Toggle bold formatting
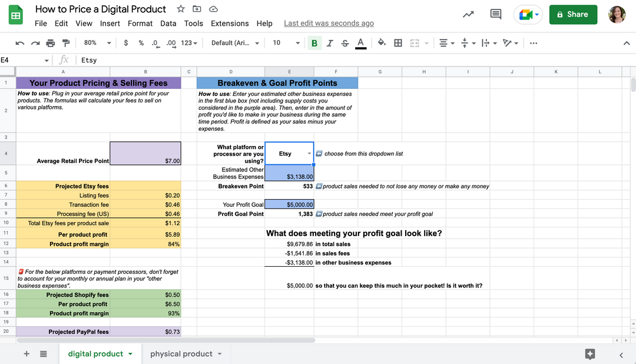Screen dimensions: 636x364 click(314, 43)
